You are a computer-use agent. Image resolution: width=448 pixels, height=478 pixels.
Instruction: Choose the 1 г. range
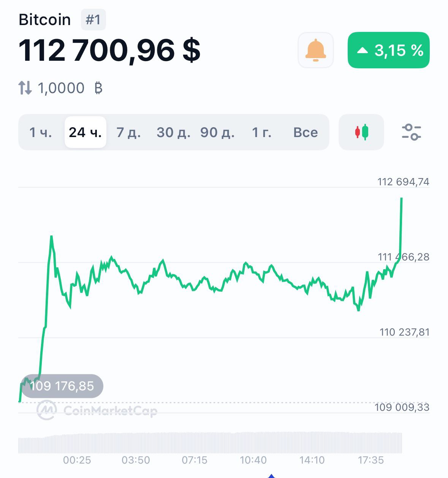click(261, 133)
